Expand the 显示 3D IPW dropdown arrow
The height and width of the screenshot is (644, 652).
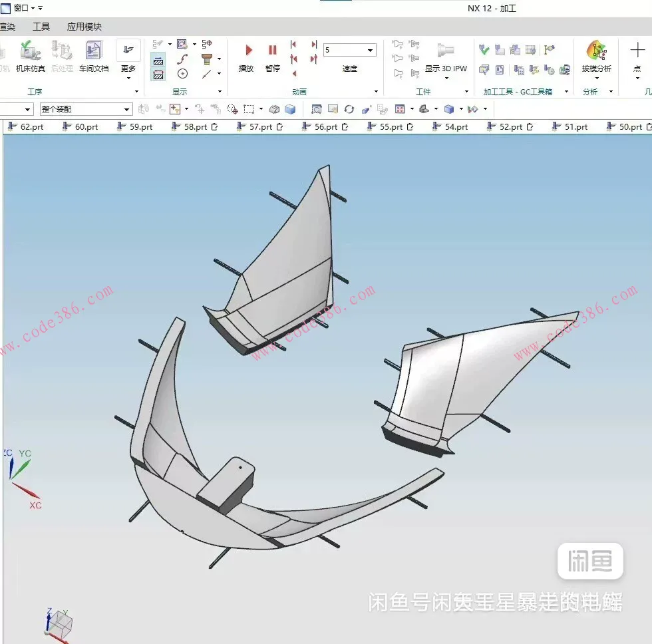(446, 78)
